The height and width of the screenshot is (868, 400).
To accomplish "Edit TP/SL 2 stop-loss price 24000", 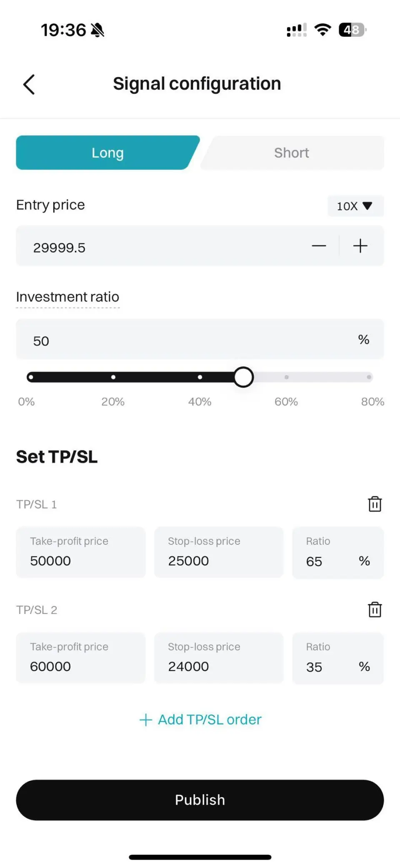I will click(x=219, y=658).
